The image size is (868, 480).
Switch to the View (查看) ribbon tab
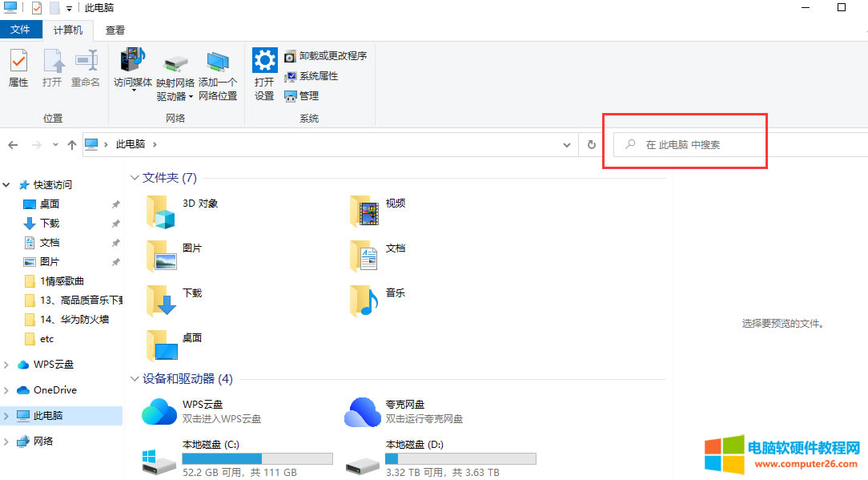pyautogui.click(x=115, y=30)
